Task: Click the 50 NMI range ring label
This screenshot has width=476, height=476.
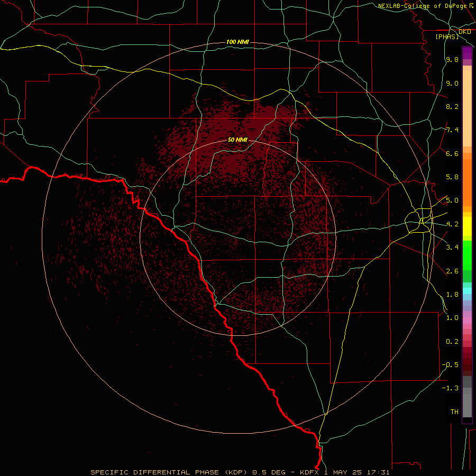Action: [x=237, y=140]
